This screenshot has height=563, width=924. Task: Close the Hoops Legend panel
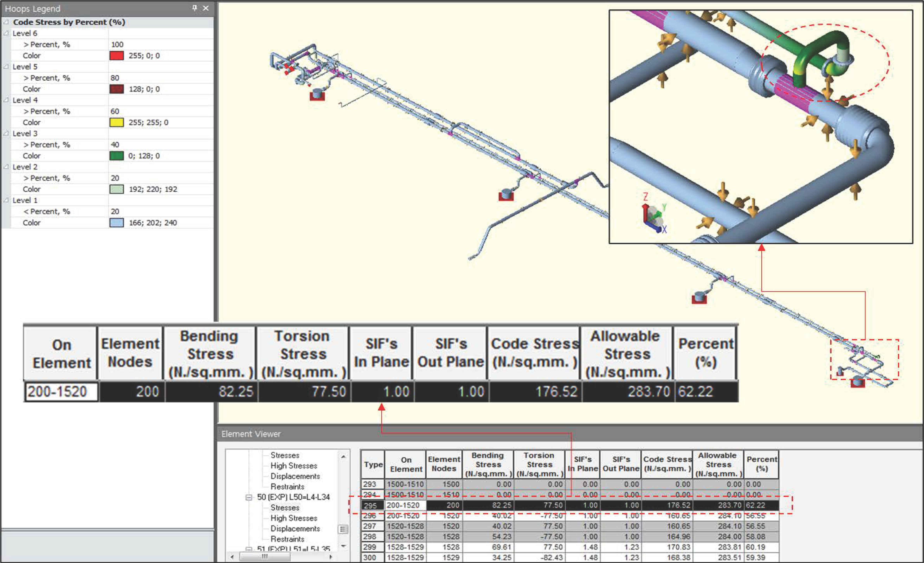pyautogui.click(x=205, y=8)
